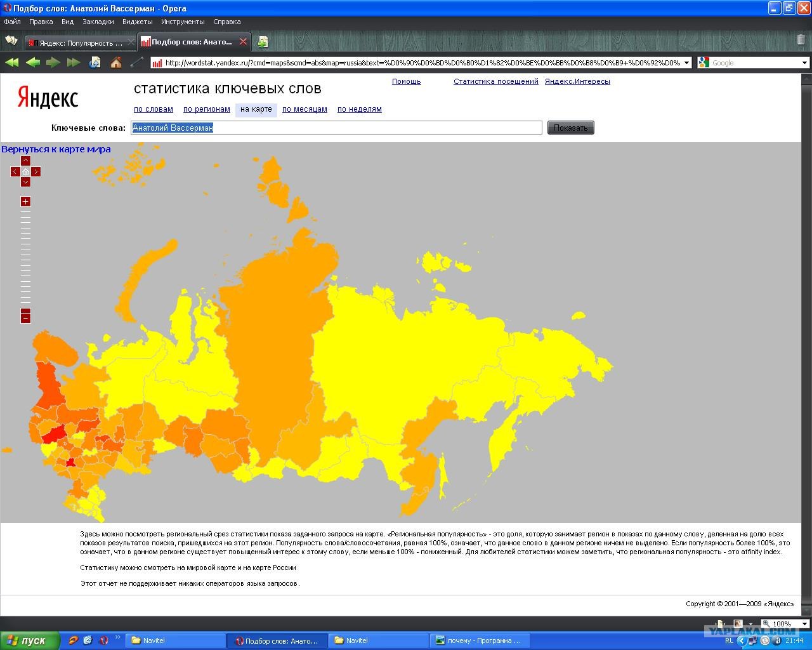Reset map with the home button
The width and height of the screenshot is (812, 650).
tap(25, 171)
